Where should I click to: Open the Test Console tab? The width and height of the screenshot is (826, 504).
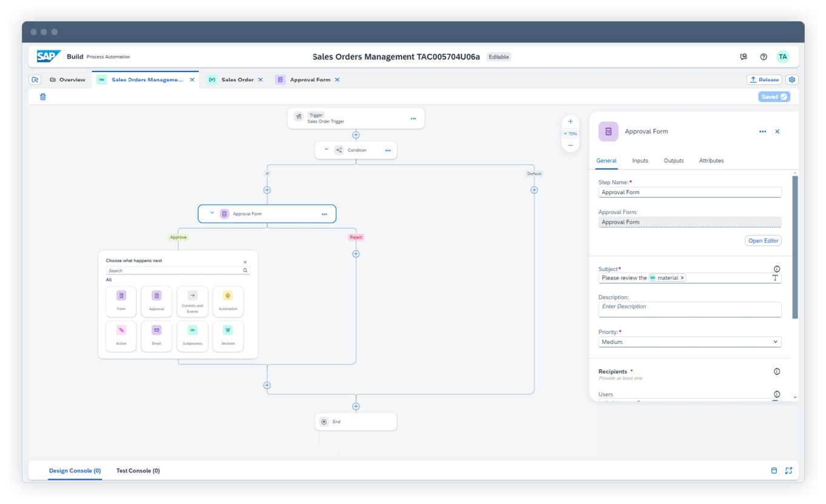point(138,471)
